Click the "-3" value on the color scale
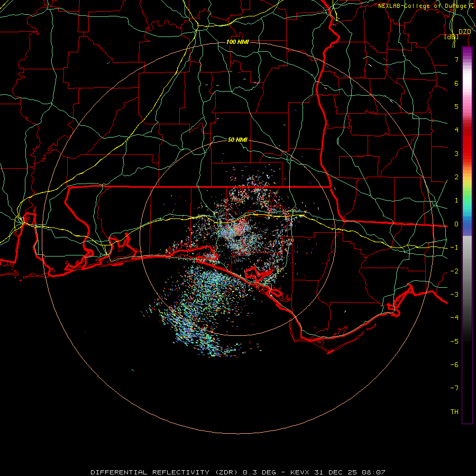476x476 pixels. 454,295
